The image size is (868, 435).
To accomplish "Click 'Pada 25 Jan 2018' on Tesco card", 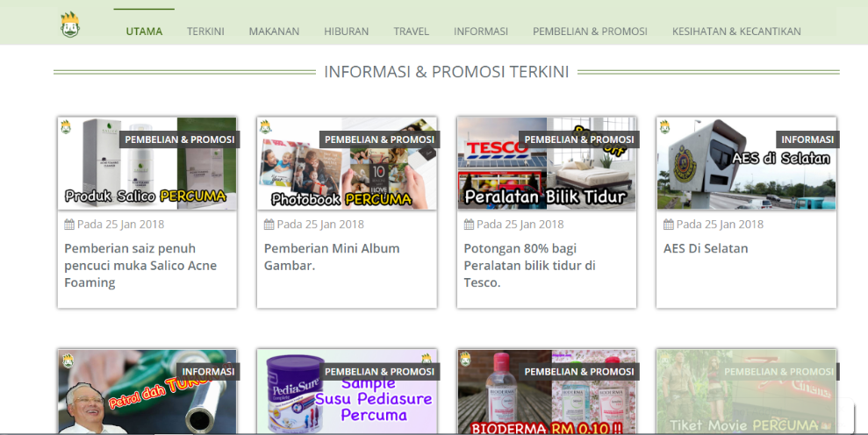I will [520, 225].
